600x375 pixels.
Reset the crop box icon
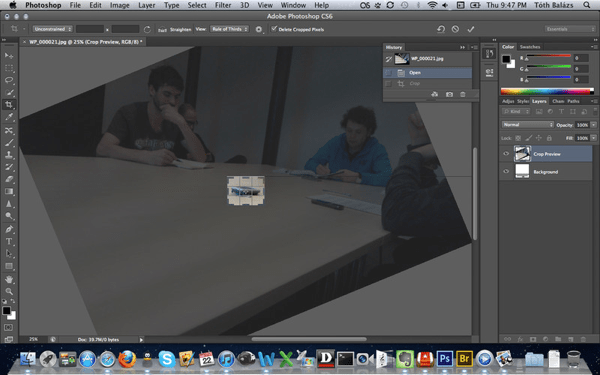click(x=441, y=29)
